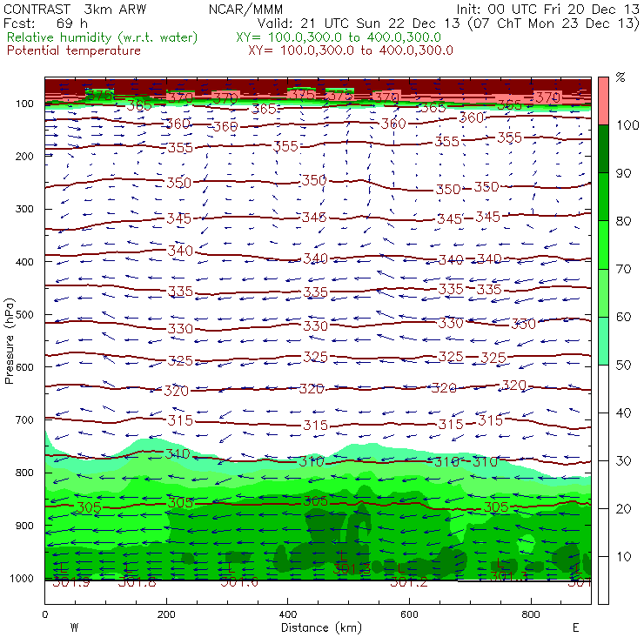
Task: Click the 1000 hPa pressure axis tick label
Action: pos(22,579)
